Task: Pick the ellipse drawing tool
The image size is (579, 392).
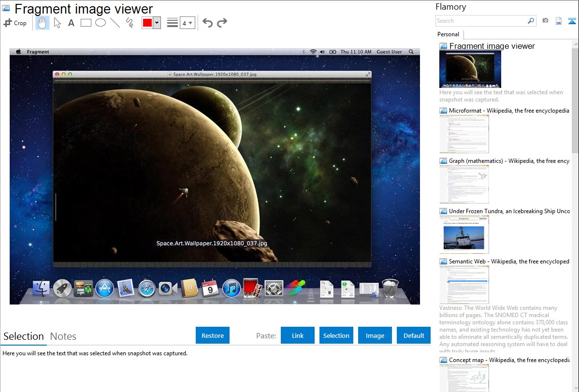Action: (101, 23)
